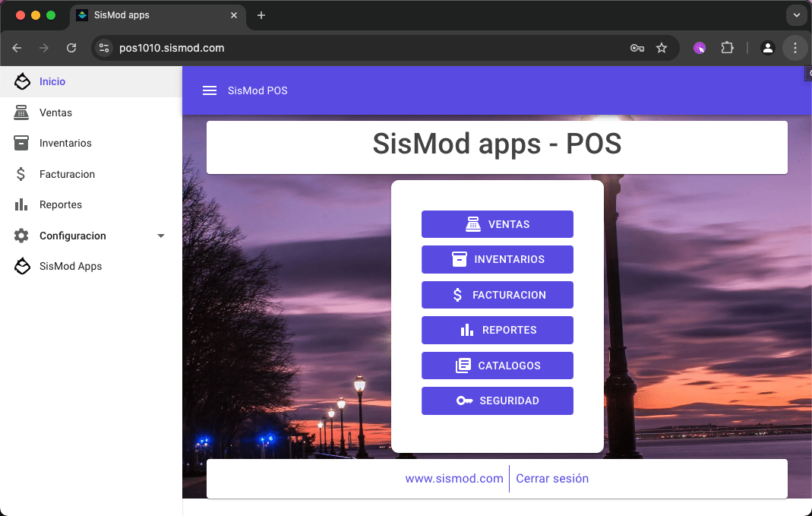Bookmark this page with the star icon
This screenshot has width=812, height=516.
[x=662, y=48]
